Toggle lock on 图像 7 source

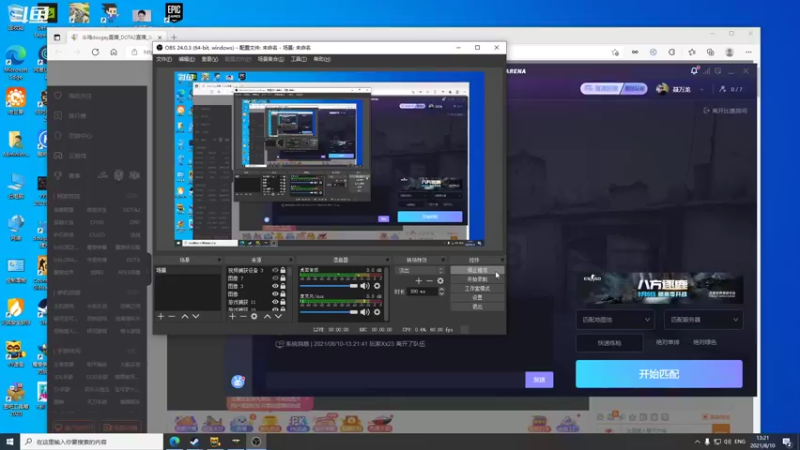(x=283, y=279)
